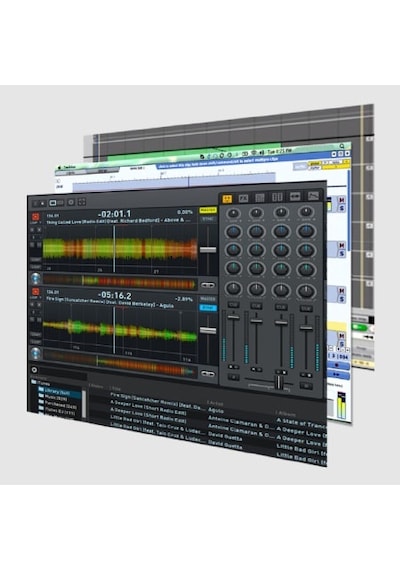Toggle CUE on the third mixer channel
This screenshot has width=400, height=570.
tap(281, 308)
